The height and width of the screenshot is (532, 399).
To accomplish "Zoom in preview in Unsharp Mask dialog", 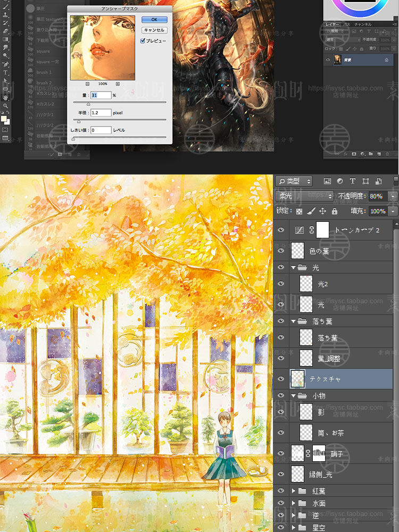I will 118,84.
